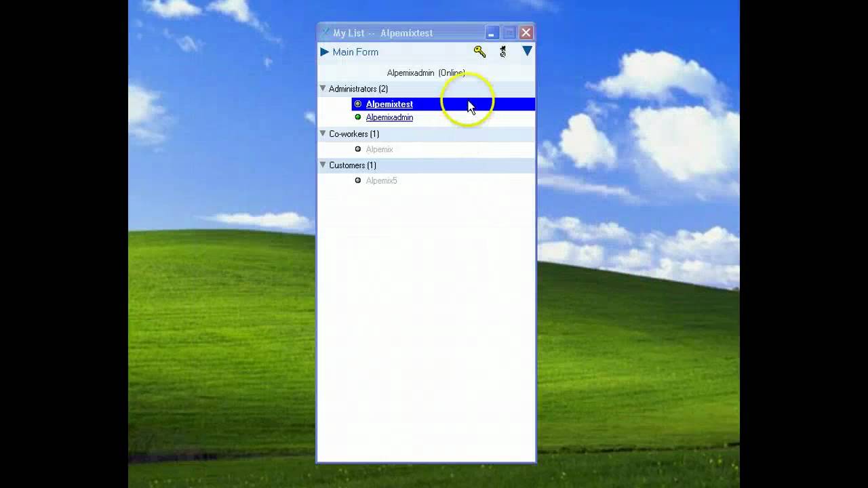
Task: Close the My List window
Action: (526, 33)
